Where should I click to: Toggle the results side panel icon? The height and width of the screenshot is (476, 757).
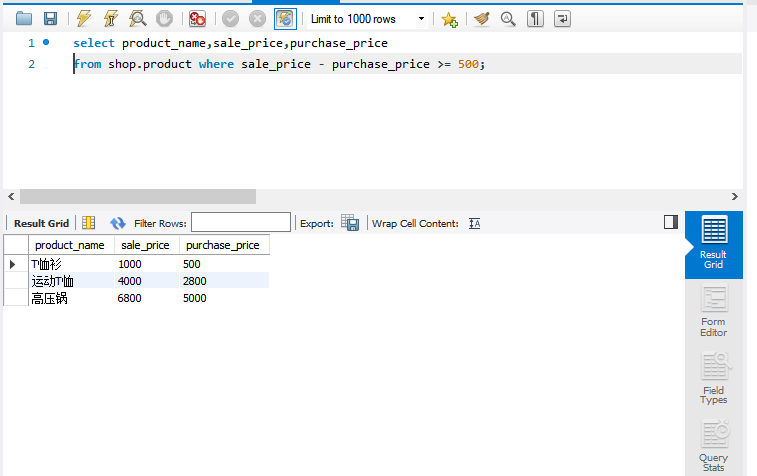point(671,222)
